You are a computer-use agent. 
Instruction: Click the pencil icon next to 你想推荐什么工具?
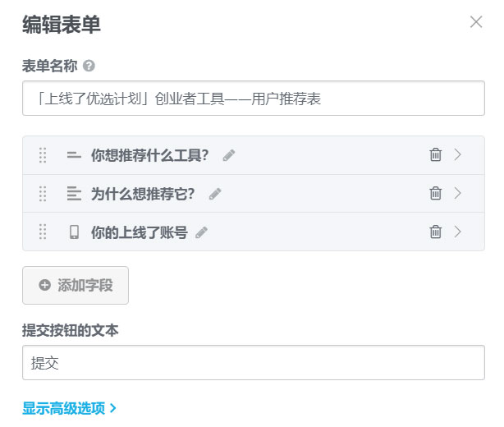[229, 155]
